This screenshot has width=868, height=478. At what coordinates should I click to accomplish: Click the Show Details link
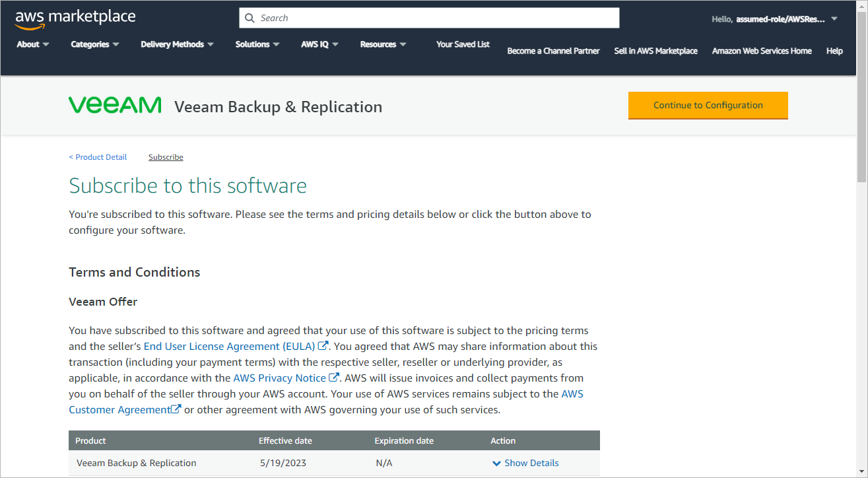tap(531, 463)
